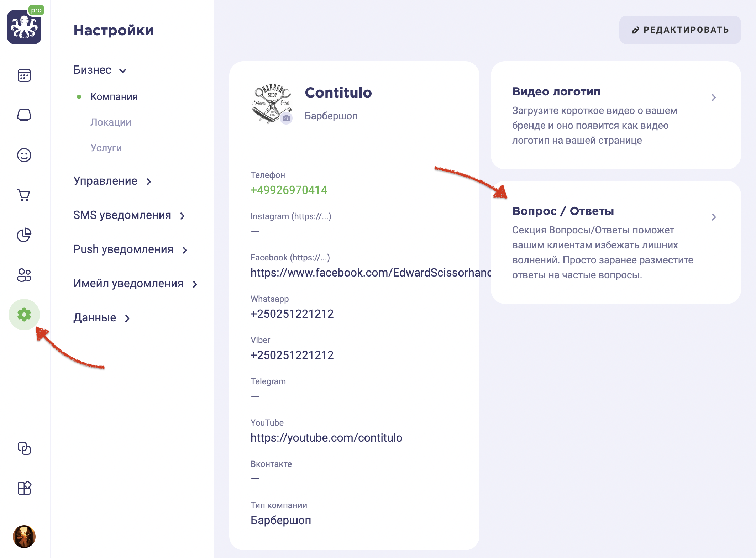Click the green settings gear icon
This screenshot has height=558, width=756.
click(24, 315)
